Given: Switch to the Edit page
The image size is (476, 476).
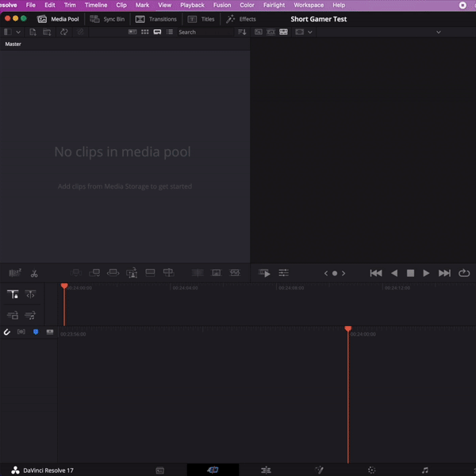Looking at the screenshot, I should point(266,470).
